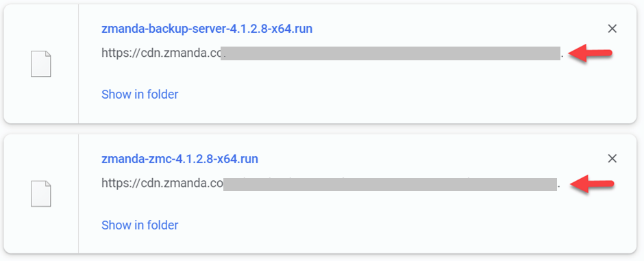Show zmanda-zmc file in folder
This screenshot has width=644, height=261.
click(x=140, y=225)
